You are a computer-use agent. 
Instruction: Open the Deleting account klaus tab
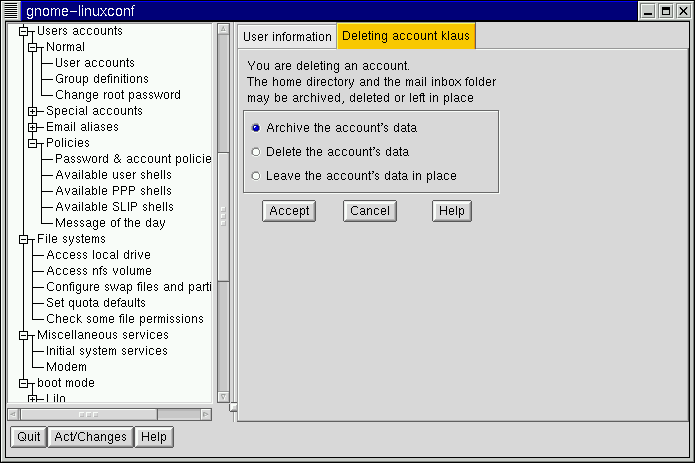(x=405, y=37)
